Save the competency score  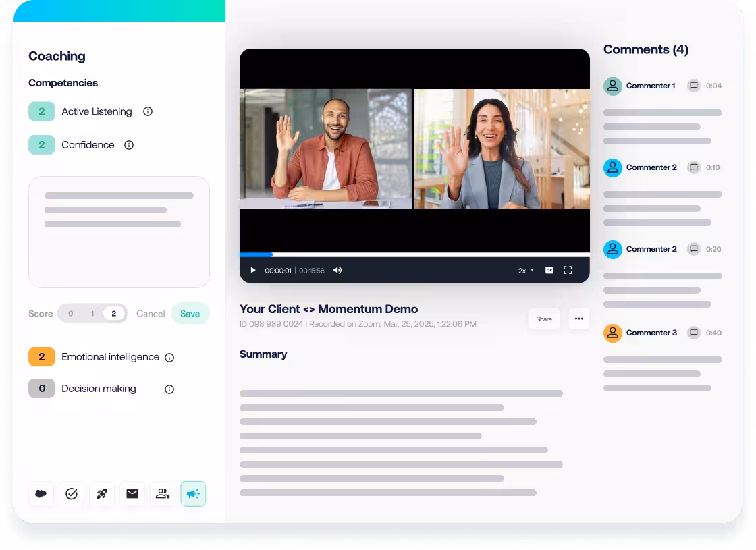(x=190, y=313)
